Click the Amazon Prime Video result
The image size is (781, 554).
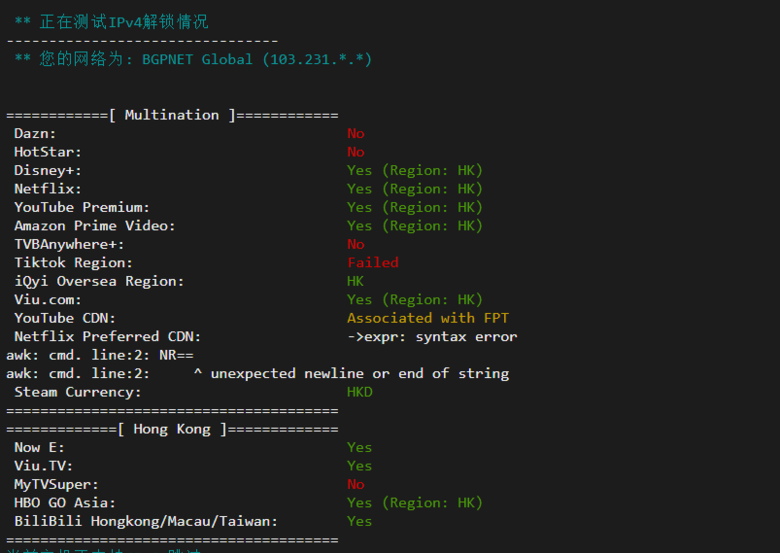414,226
